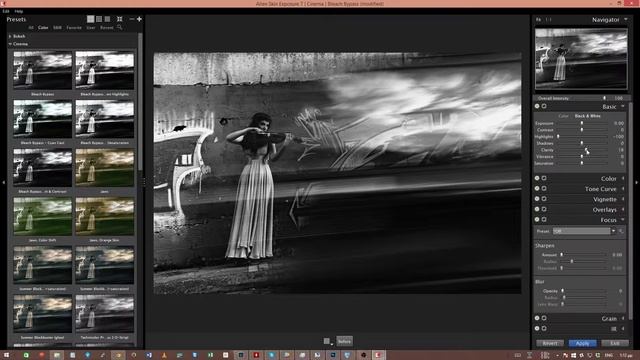This screenshot has height=360, width=640.
Task: Click the Navigator preview thumbnail
Action: pyautogui.click(x=581, y=59)
